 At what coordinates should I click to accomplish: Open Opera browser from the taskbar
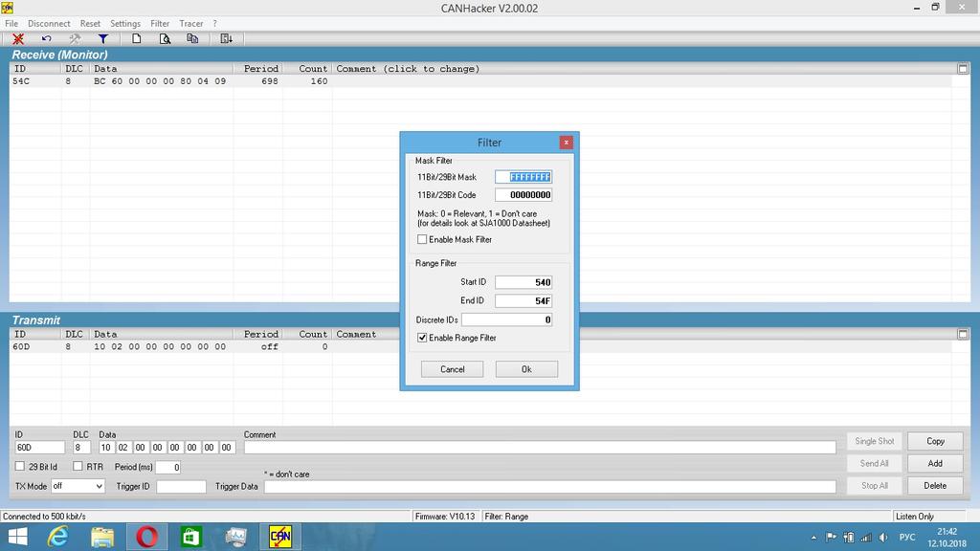pos(146,537)
